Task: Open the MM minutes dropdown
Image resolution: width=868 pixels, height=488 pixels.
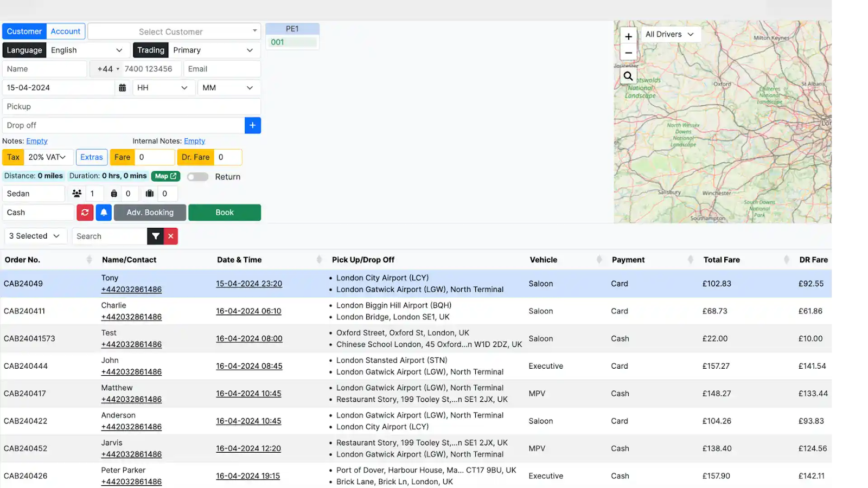Action: [229, 88]
